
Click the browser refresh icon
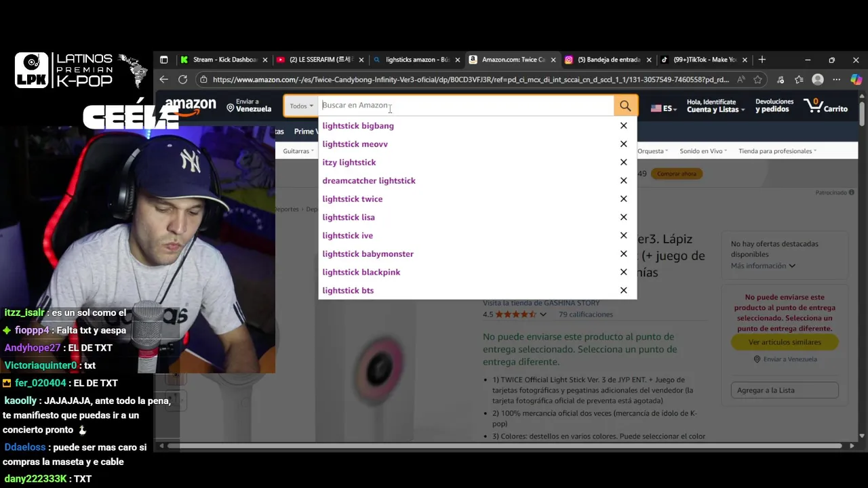tap(182, 79)
